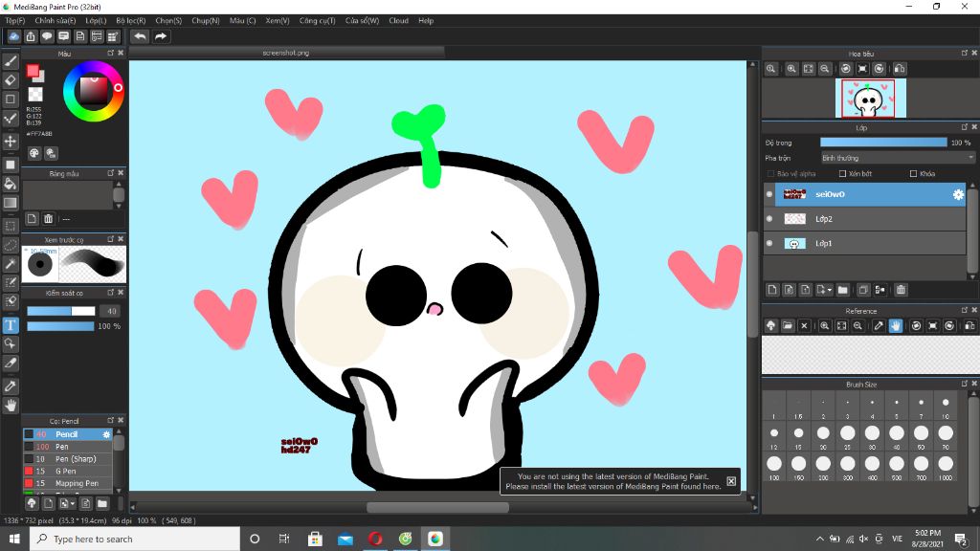This screenshot has height=551, width=980.
Task: Open the Công cụ(T) menu
Action: coord(317,20)
